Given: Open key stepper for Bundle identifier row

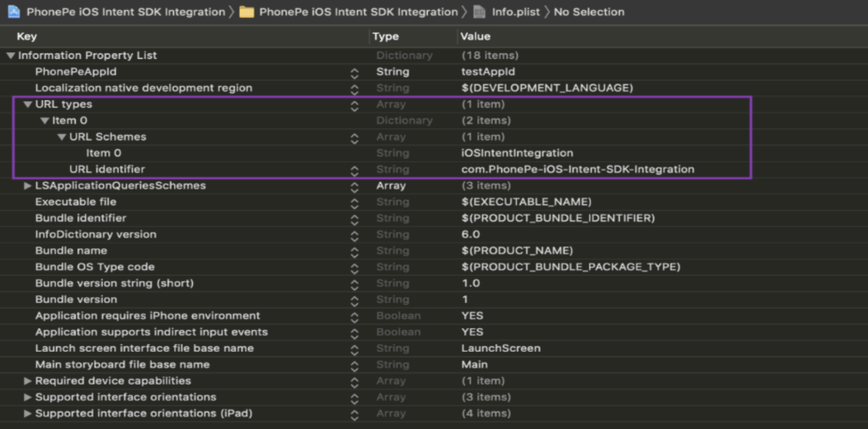Looking at the screenshot, I should [x=354, y=219].
